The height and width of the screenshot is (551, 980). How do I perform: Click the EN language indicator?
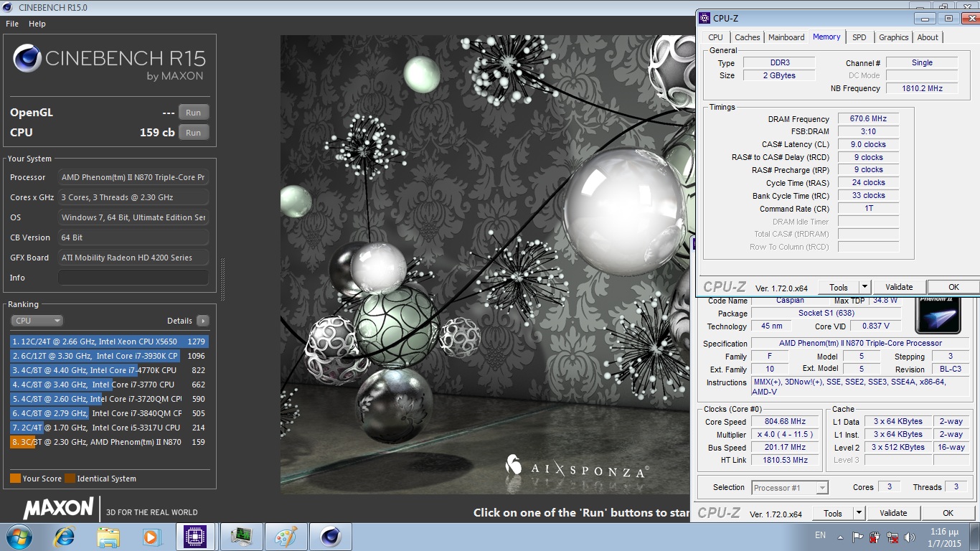pos(820,535)
